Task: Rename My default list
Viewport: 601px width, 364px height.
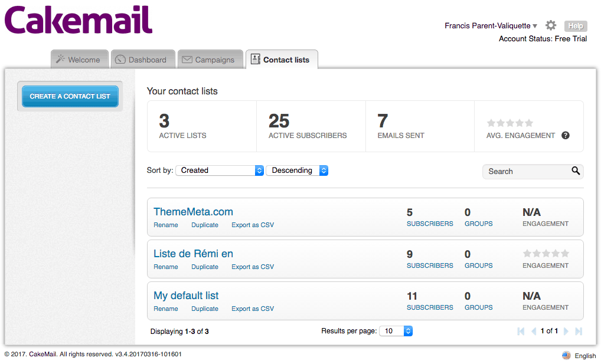Action: (165, 309)
